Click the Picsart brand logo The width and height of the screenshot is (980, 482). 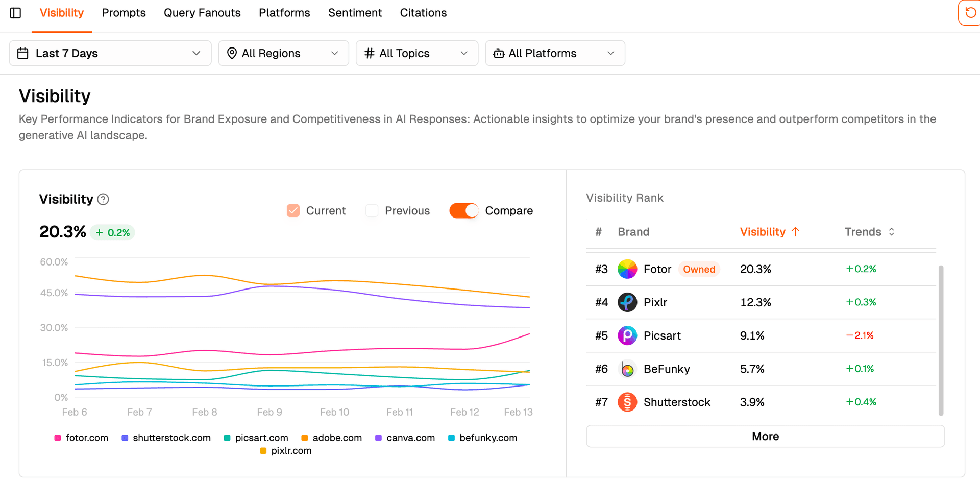[x=627, y=335]
